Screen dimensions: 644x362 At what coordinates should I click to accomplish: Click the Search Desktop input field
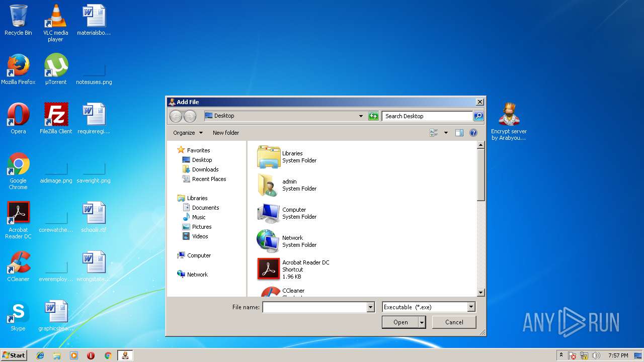(x=428, y=116)
